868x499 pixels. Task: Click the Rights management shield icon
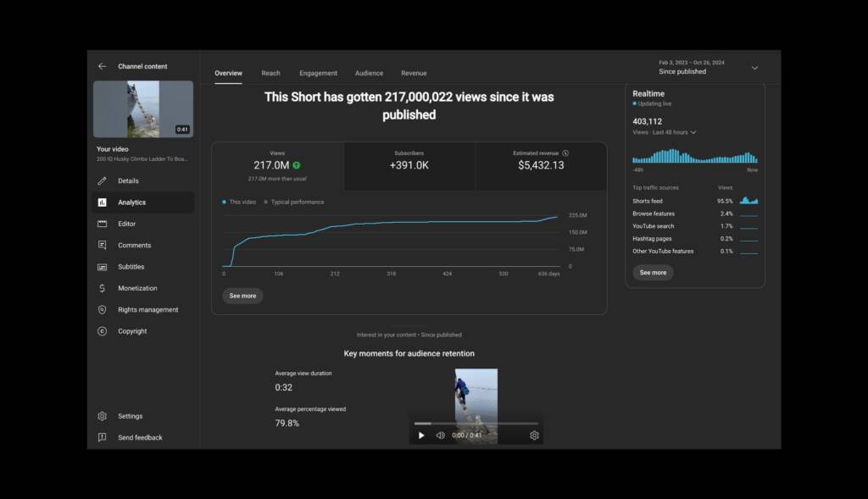pyautogui.click(x=102, y=310)
